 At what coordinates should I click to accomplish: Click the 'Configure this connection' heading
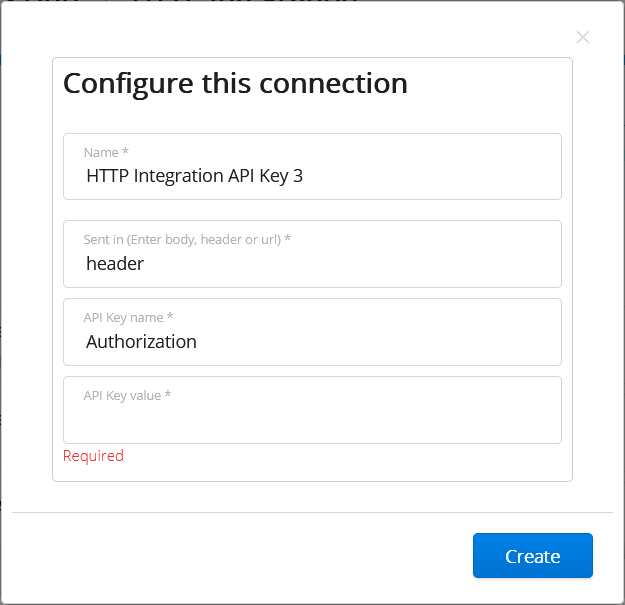pos(235,82)
